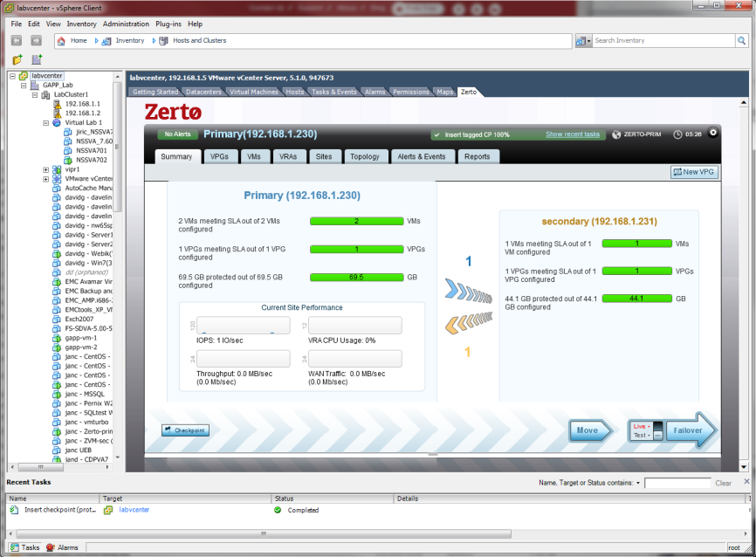Open the Zerto settings gear
The width and height of the screenshot is (756, 557).
coord(712,133)
